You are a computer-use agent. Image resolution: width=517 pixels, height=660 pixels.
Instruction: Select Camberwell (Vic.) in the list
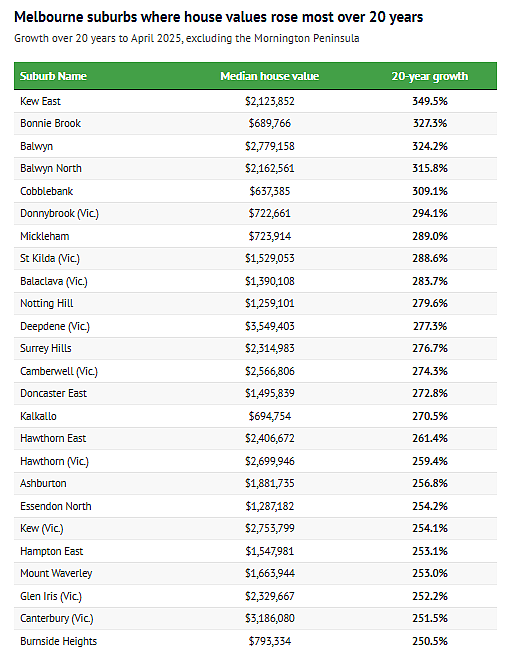pyautogui.click(x=59, y=371)
